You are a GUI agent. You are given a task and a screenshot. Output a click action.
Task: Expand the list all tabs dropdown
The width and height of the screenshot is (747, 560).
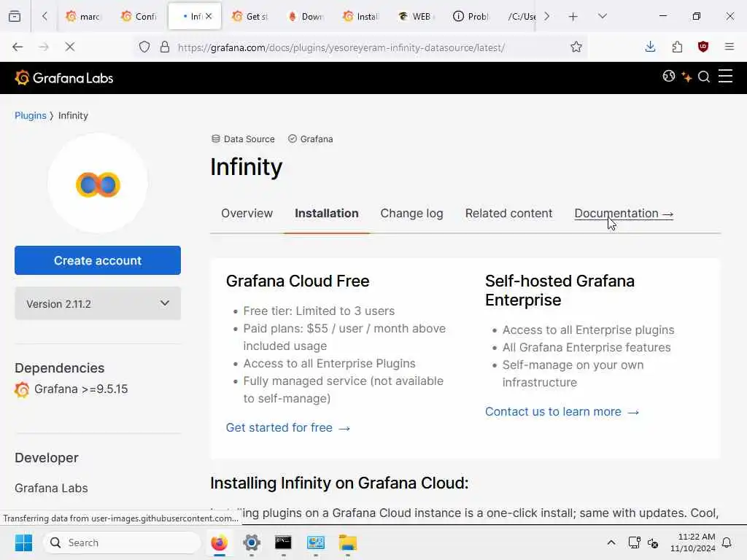[x=602, y=16]
